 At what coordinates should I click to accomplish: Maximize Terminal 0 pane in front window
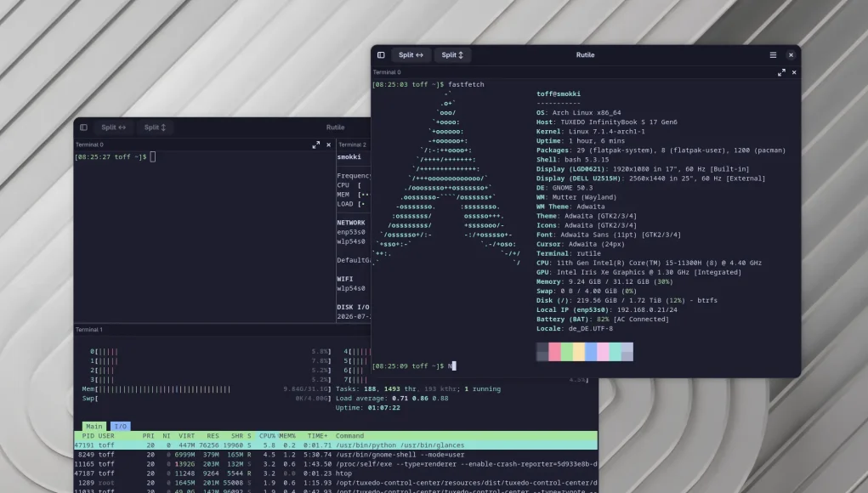tap(781, 72)
